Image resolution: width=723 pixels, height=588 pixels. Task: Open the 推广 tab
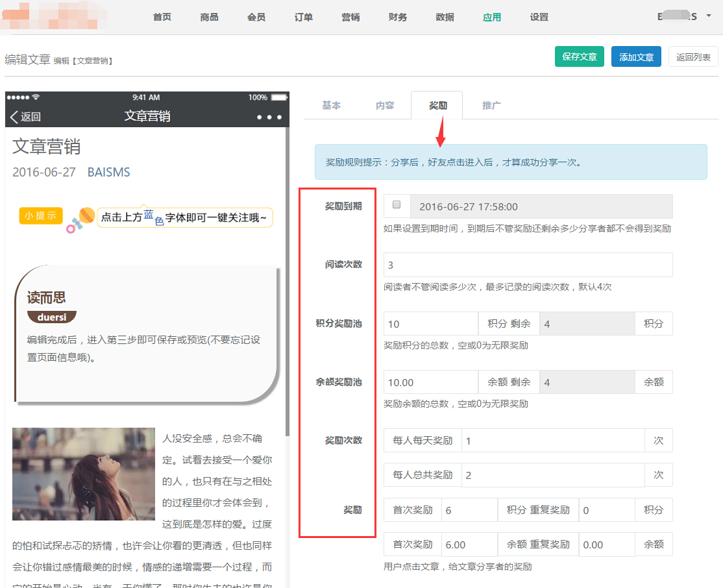pos(491,106)
